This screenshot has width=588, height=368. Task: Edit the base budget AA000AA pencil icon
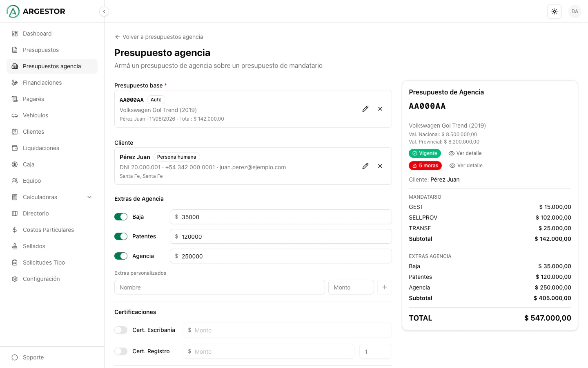click(365, 109)
